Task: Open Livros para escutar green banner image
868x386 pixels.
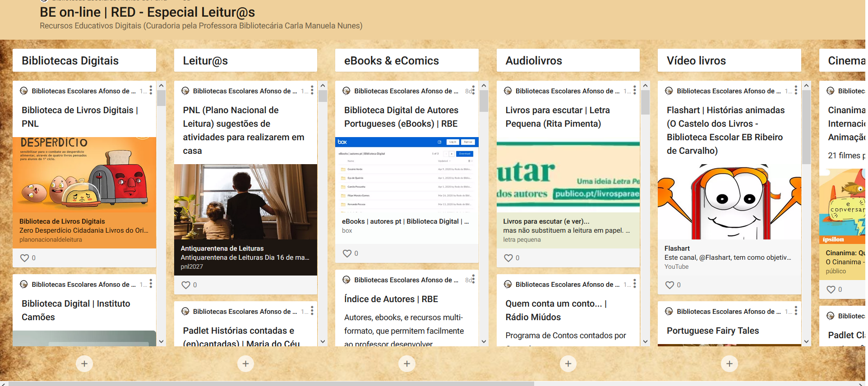Action: point(568,175)
